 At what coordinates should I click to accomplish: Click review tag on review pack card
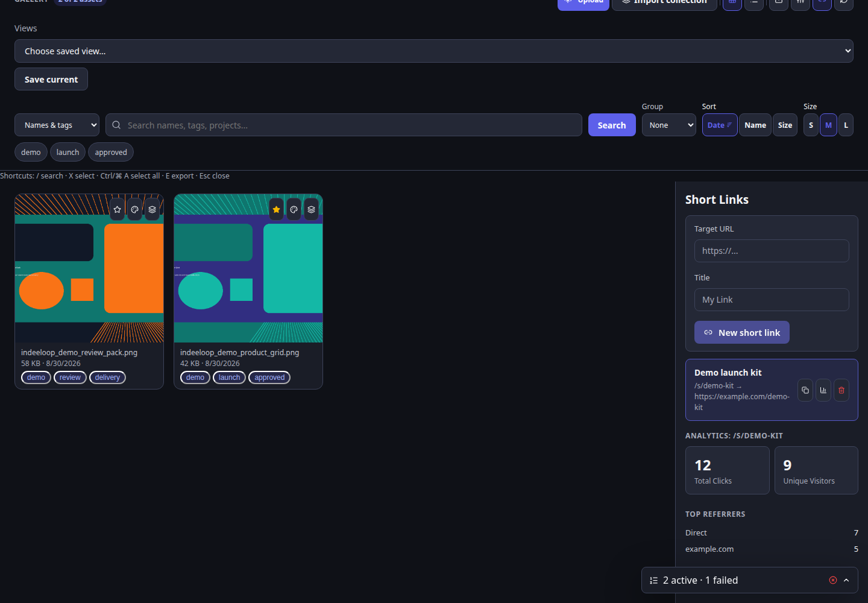point(70,377)
